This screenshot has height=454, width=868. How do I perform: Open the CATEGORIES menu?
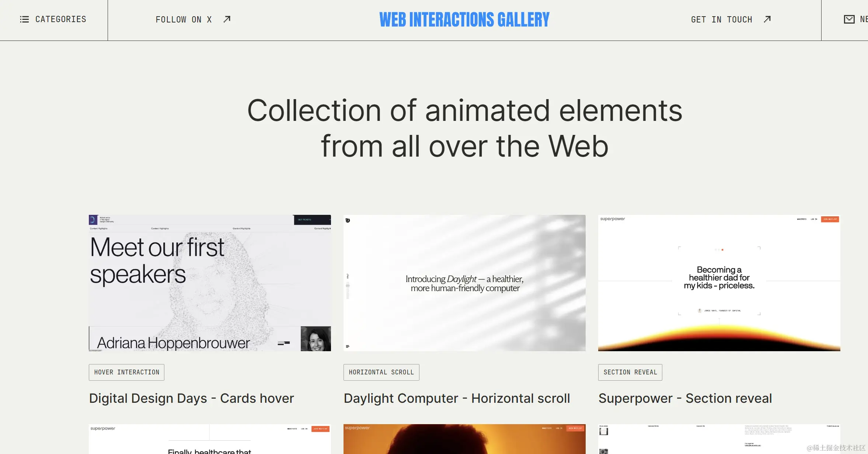[60, 19]
